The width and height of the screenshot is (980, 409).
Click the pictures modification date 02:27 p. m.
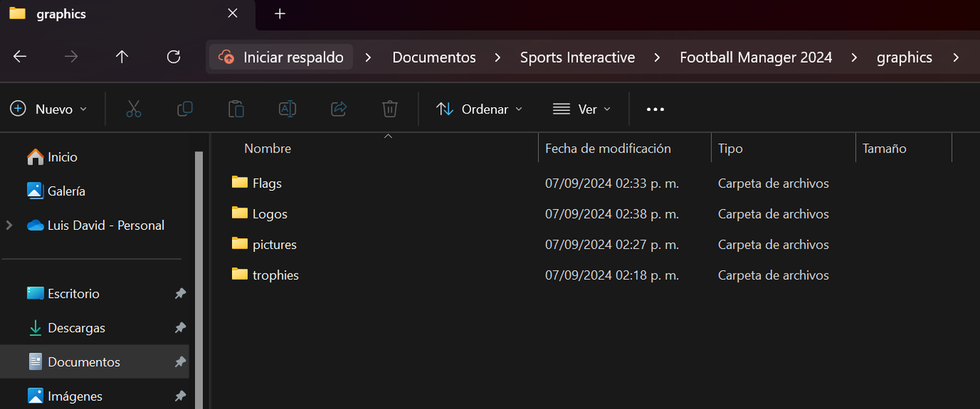(612, 244)
